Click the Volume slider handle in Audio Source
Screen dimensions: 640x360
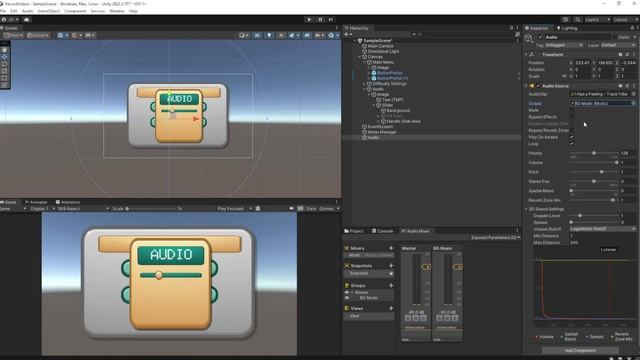pyautogui.click(x=616, y=162)
